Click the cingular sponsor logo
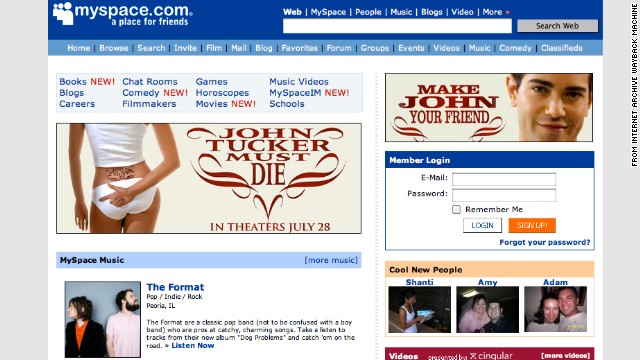 (x=491, y=356)
